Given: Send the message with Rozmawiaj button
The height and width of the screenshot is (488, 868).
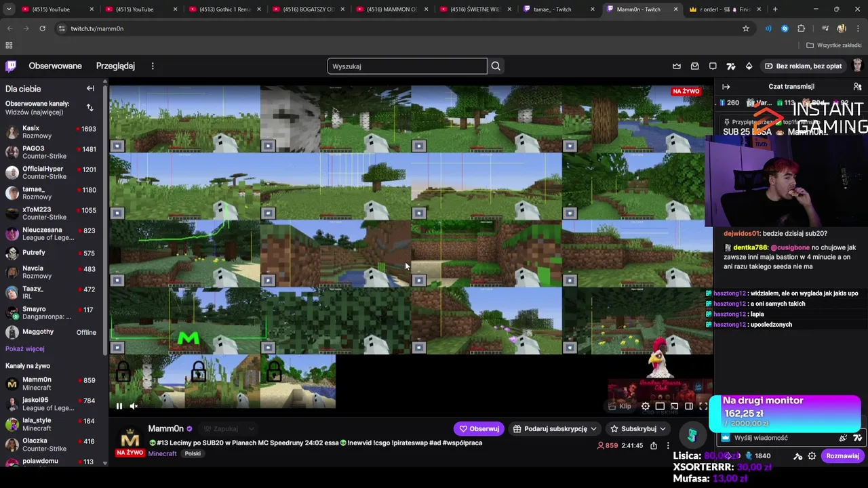Looking at the screenshot, I should click(842, 456).
